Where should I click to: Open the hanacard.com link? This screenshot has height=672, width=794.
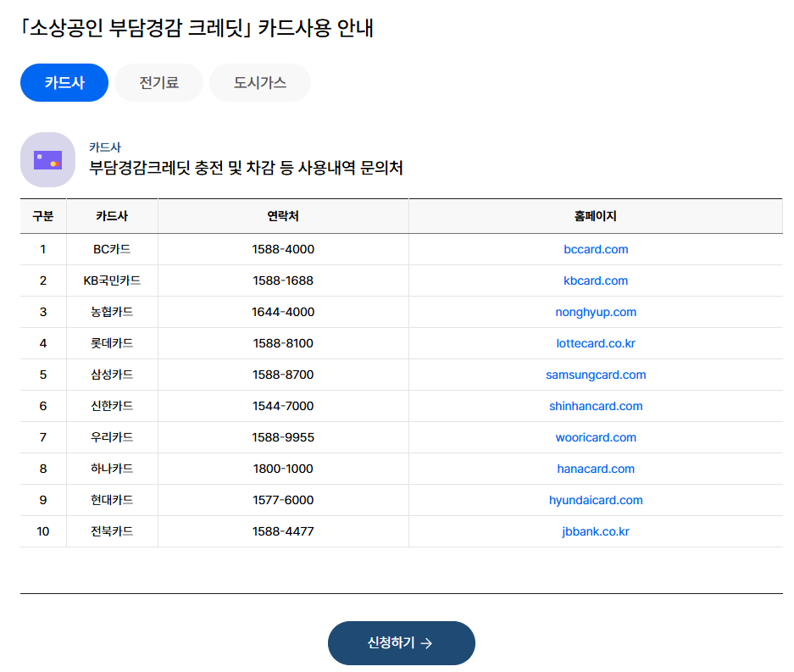(596, 469)
